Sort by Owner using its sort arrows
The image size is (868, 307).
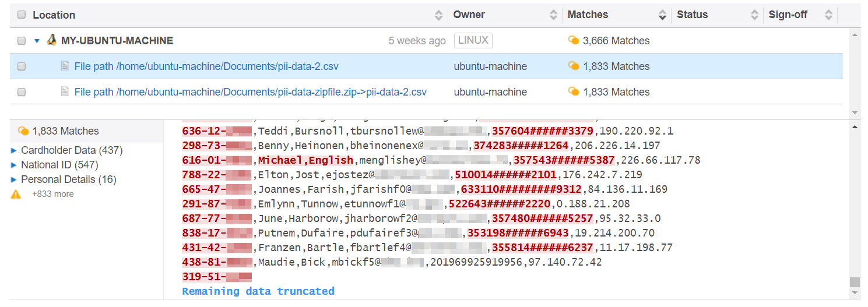pos(553,15)
